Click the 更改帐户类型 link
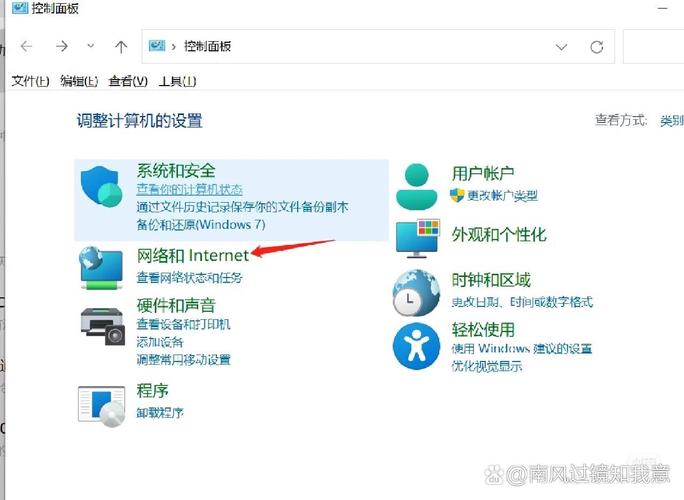 (x=503, y=195)
